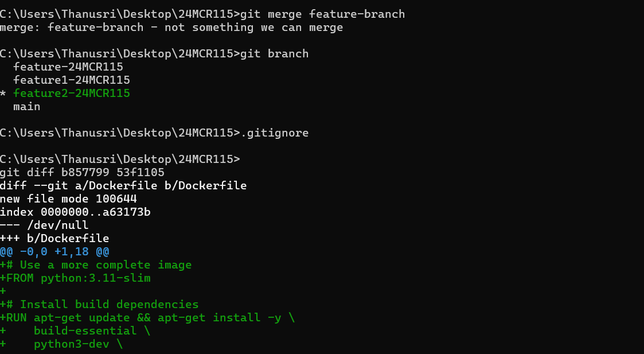
Task: Click the main branch entry
Action: tap(27, 107)
